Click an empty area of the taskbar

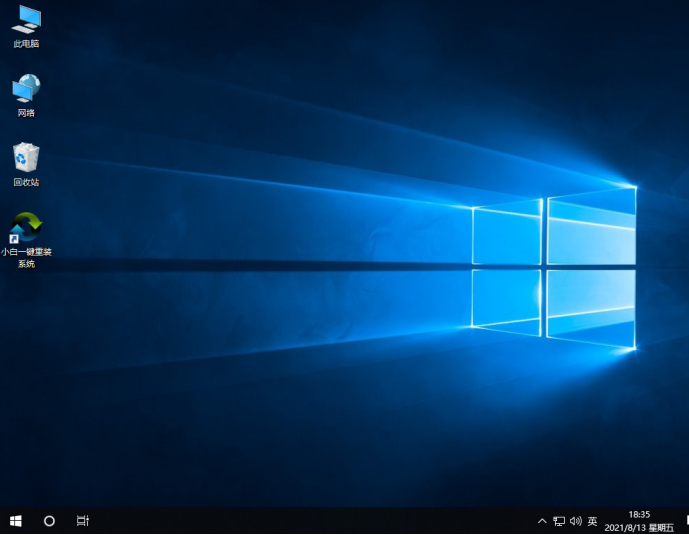pyautogui.click(x=300, y=521)
